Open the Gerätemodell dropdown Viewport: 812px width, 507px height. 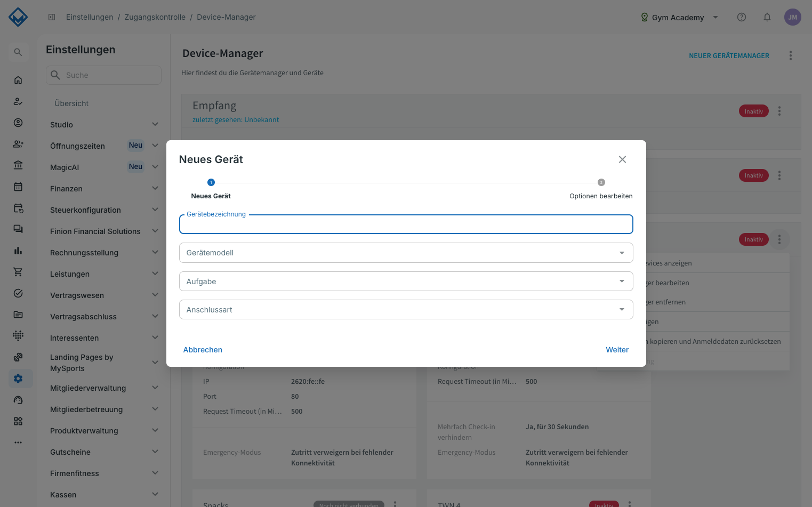(x=406, y=253)
